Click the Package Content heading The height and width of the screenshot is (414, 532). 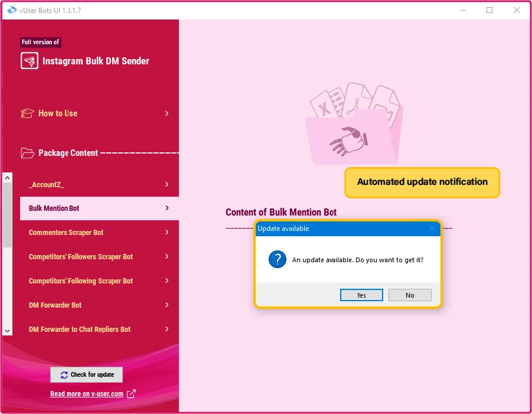68,153
